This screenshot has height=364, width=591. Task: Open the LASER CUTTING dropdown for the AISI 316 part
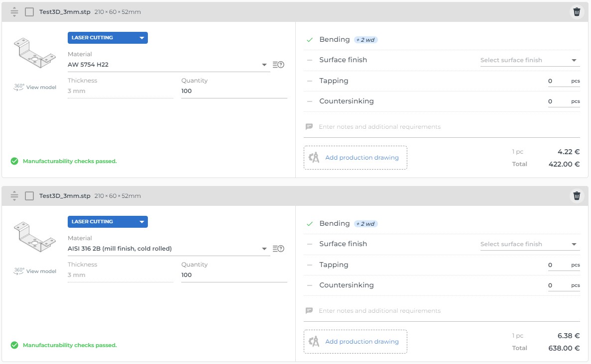click(x=108, y=222)
